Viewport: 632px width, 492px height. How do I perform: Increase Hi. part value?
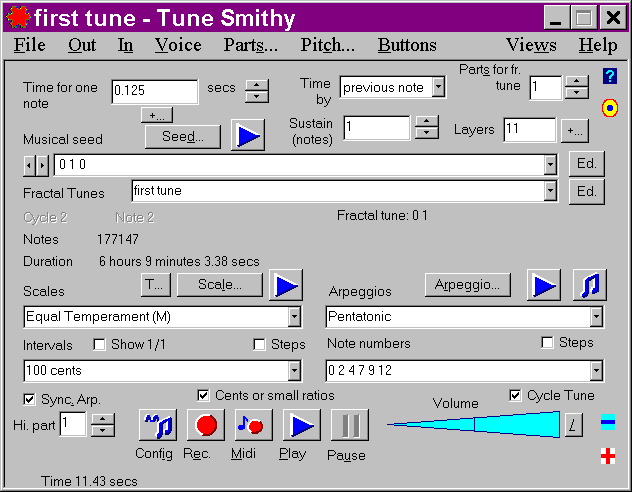point(103,419)
